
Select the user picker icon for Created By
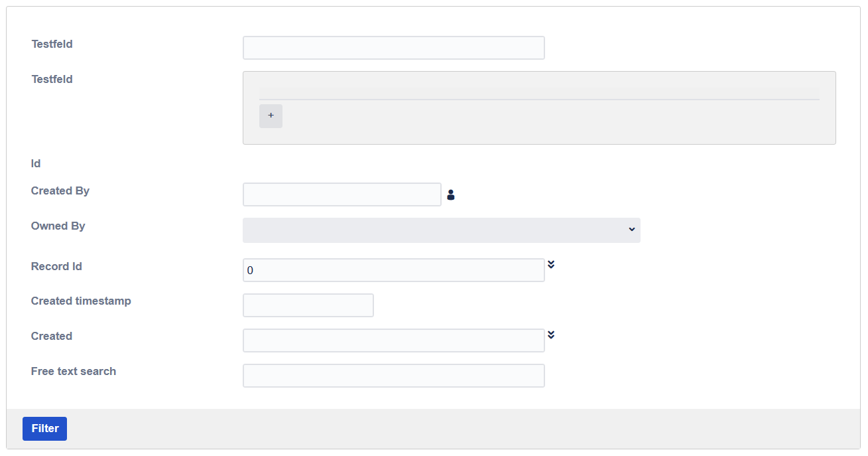(451, 194)
